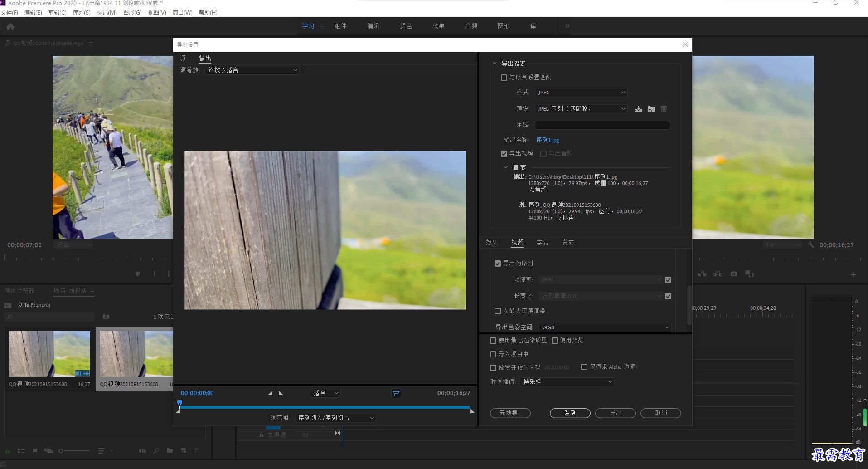Uncheck Export As Sequence checkbox
Screen dimensions: 868x469
point(497,264)
